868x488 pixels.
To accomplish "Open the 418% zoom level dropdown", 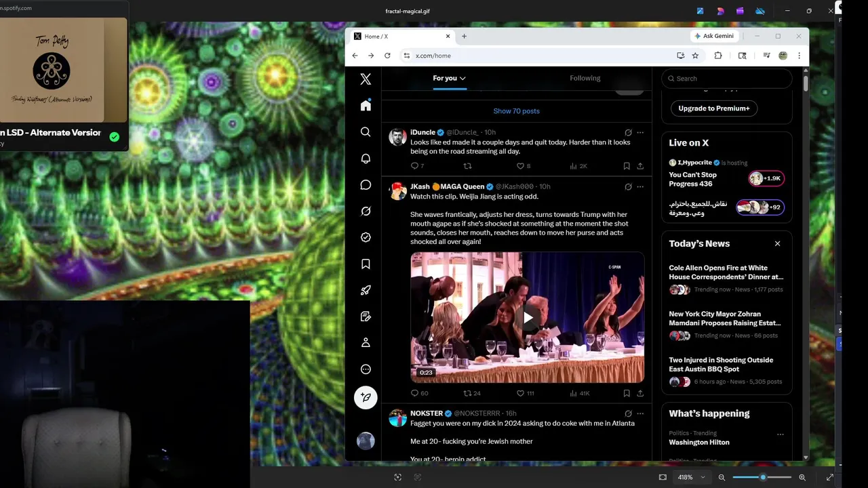I will tap(691, 477).
